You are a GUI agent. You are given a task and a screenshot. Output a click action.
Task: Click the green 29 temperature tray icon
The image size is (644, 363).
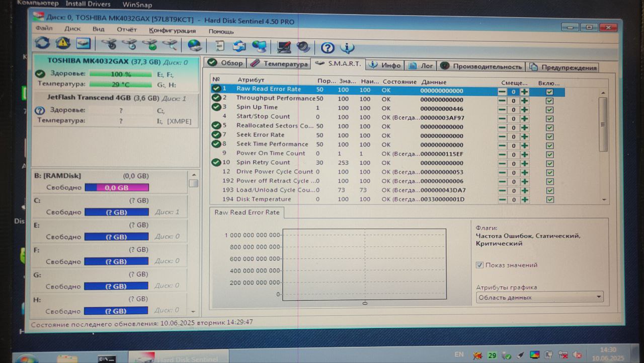(492, 355)
